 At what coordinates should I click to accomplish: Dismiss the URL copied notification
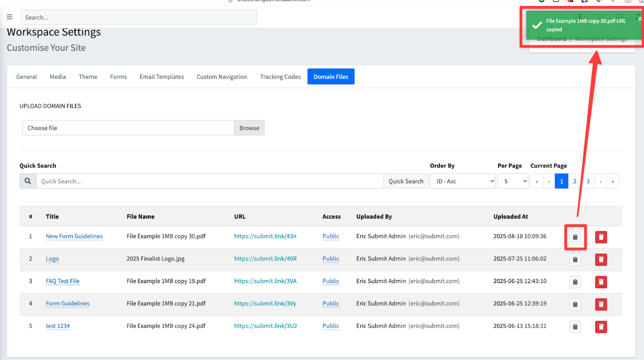[639, 19]
